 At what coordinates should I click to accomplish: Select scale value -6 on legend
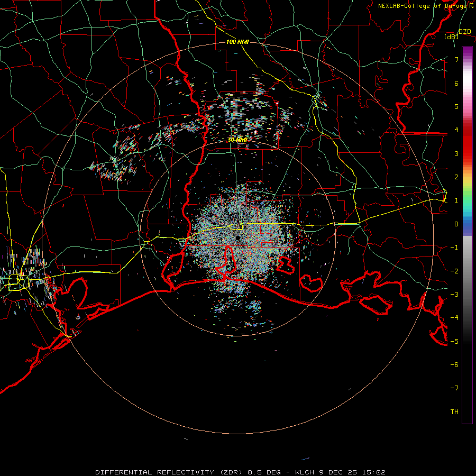tap(454, 365)
